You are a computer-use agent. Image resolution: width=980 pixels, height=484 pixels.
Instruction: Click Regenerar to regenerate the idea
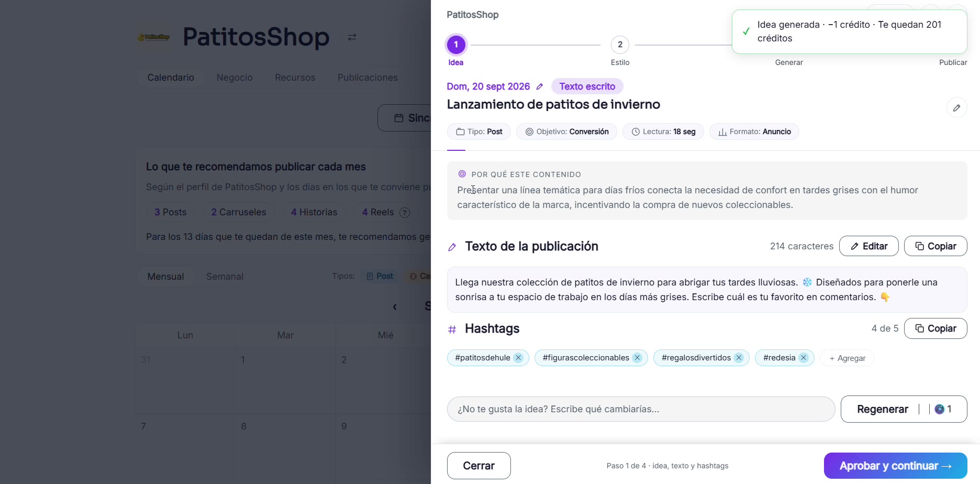904,409
